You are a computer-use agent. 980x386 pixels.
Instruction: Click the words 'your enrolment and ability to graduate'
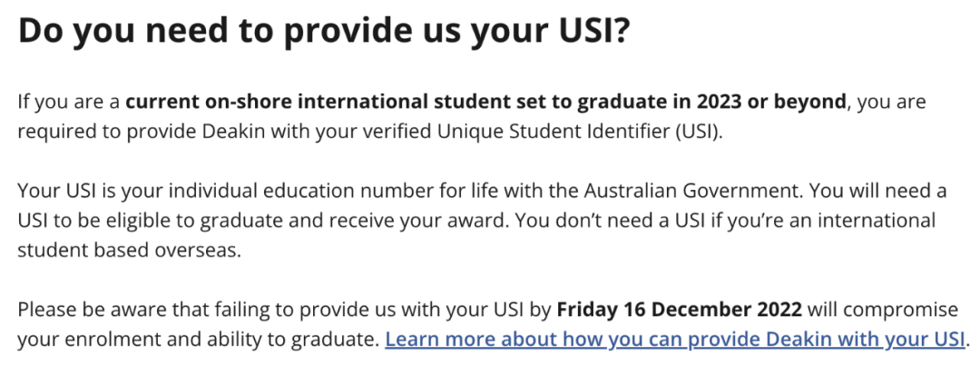pyautogui.click(x=196, y=339)
